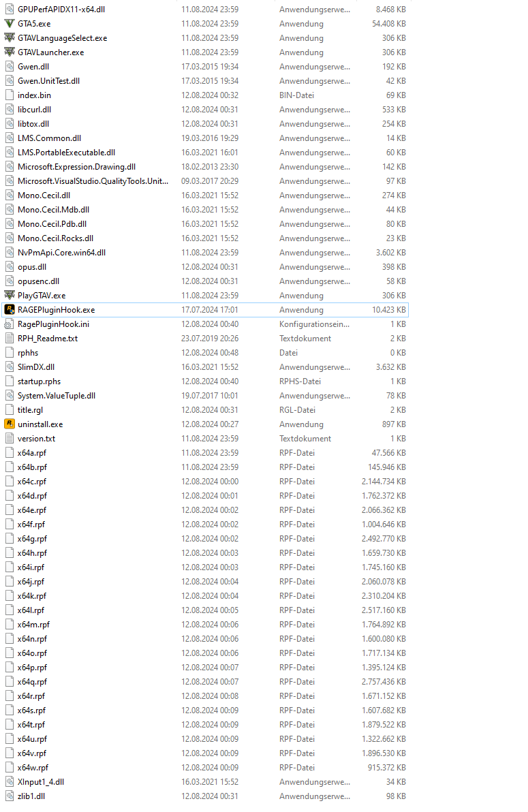
Task: Click the index.bin file icon
Action: pos(10,95)
